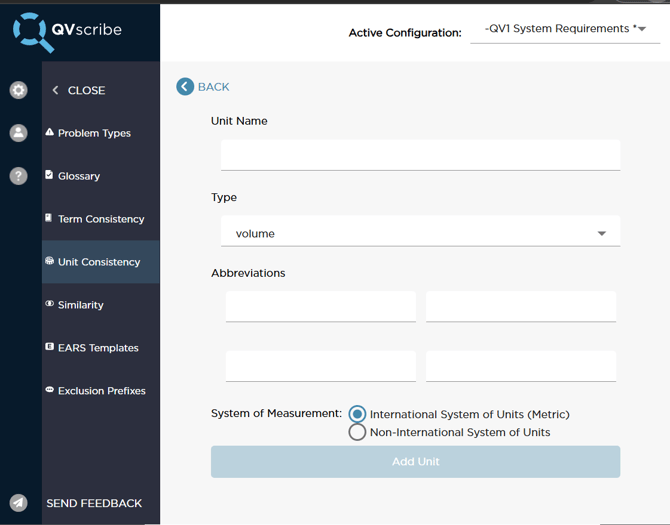Click into the Unit Name text field
The image size is (670, 525).
tap(420, 155)
